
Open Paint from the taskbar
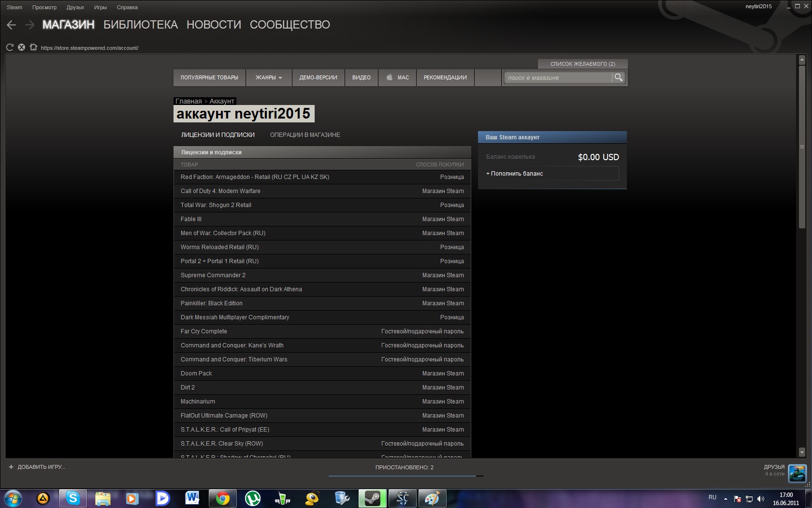pyautogui.click(x=432, y=498)
